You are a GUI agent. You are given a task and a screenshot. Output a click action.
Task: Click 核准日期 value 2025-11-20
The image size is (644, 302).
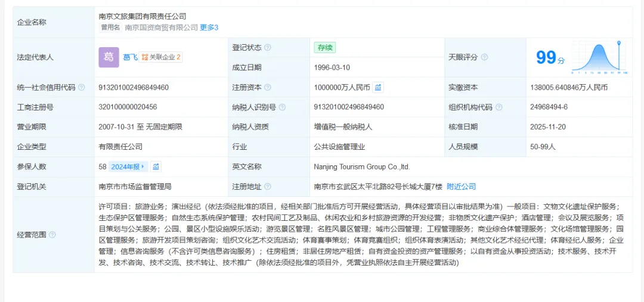pos(549,127)
